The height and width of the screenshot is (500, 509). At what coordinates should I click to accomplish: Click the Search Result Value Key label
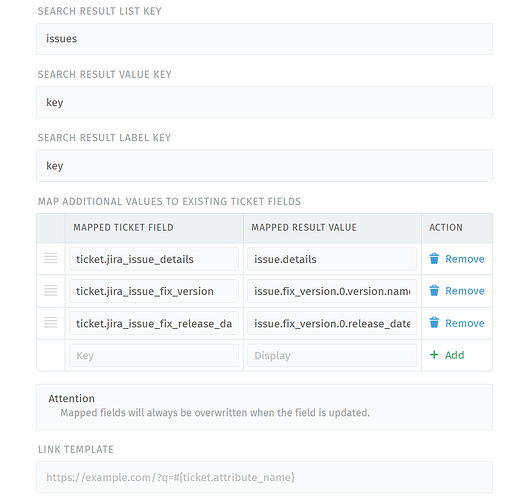pyautogui.click(x=105, y=74)
